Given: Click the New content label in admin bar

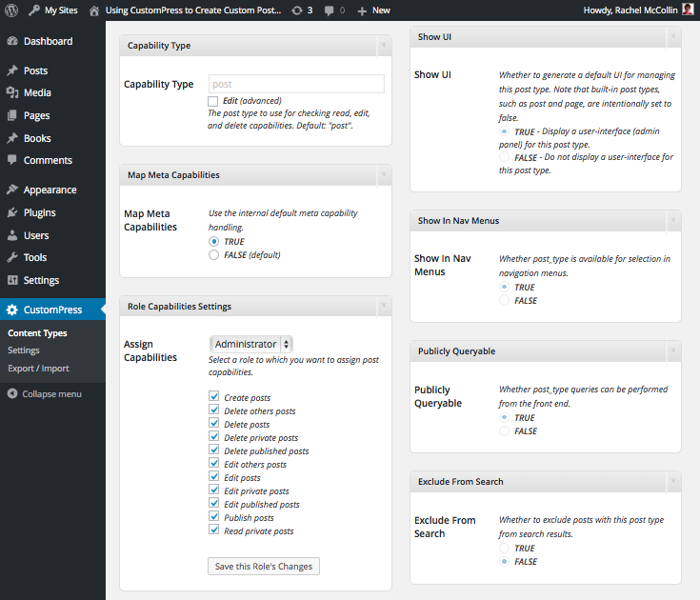Looking at the screenshot, I should pos(381,10).
